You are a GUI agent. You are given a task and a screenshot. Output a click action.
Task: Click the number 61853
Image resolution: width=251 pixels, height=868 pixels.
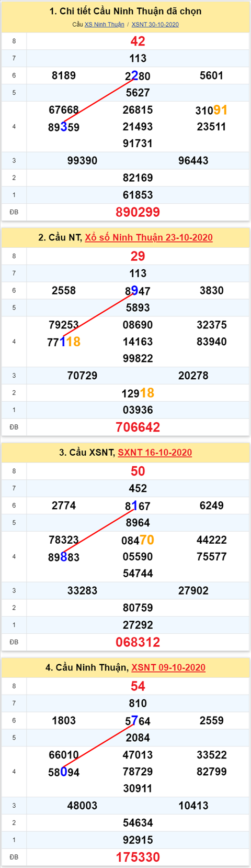[138, 195]
